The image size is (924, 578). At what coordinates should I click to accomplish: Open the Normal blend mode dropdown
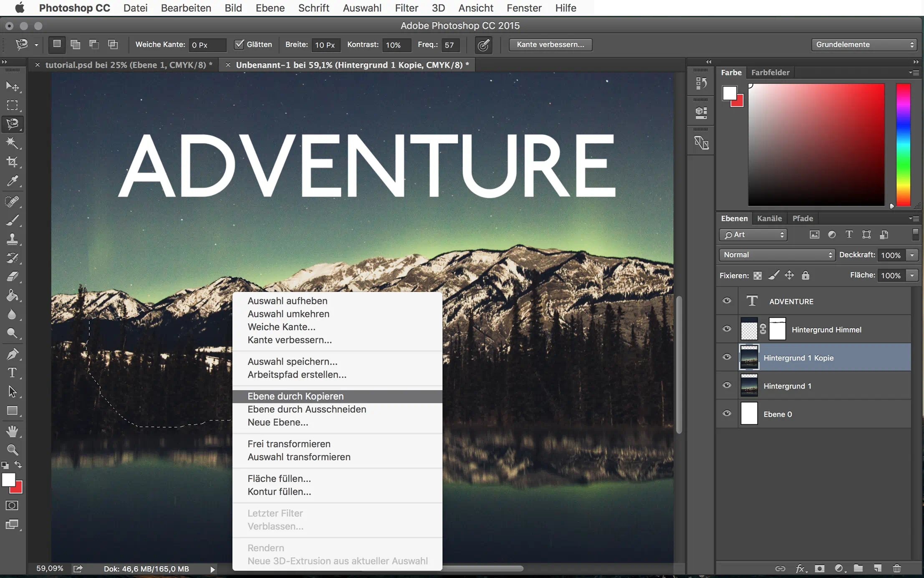pyautogui.click(x=777, y=255)
